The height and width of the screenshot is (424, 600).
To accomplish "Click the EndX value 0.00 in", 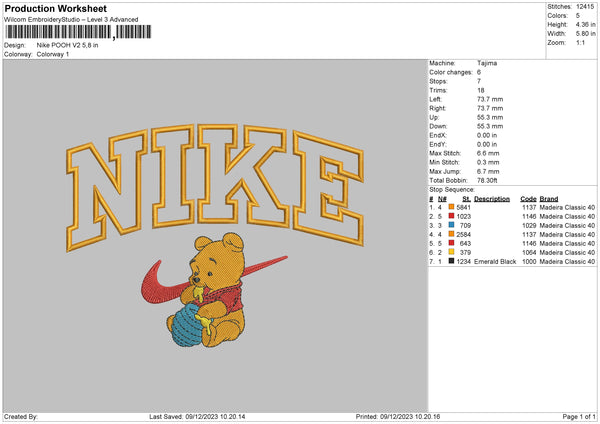I will 487,135.
